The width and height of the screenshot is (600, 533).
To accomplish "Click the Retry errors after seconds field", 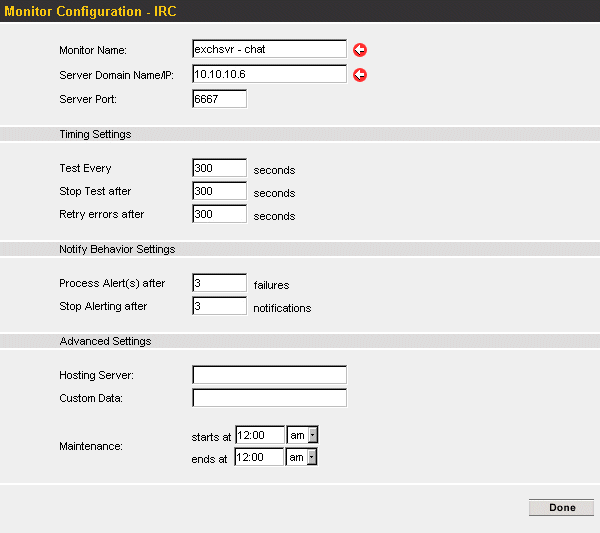I will [220, 214].
